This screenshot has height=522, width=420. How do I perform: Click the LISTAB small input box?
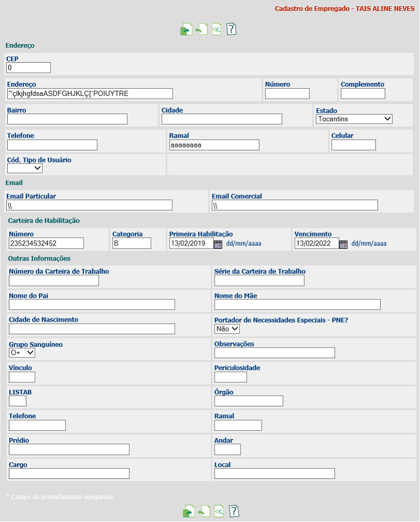(18, 401)
